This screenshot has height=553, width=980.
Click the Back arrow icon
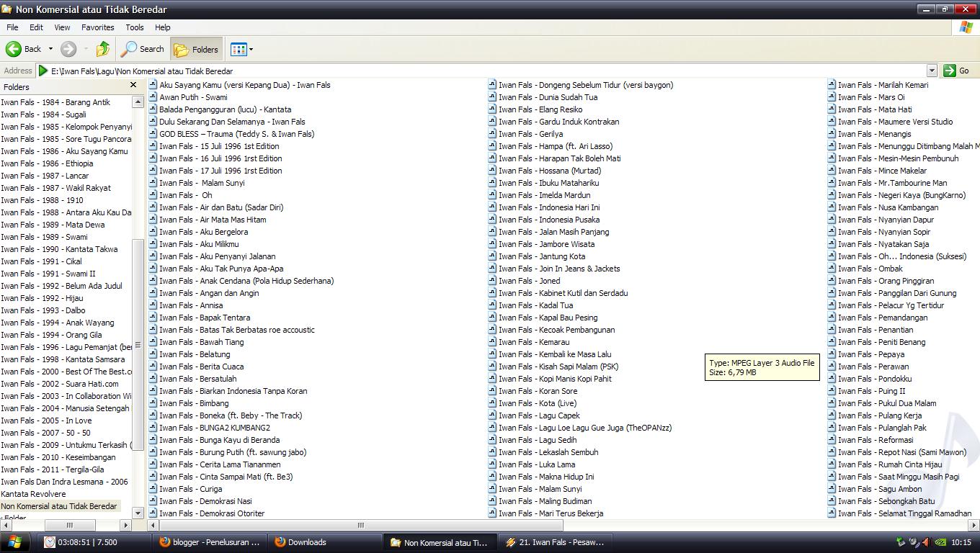(x=14, y=49)
